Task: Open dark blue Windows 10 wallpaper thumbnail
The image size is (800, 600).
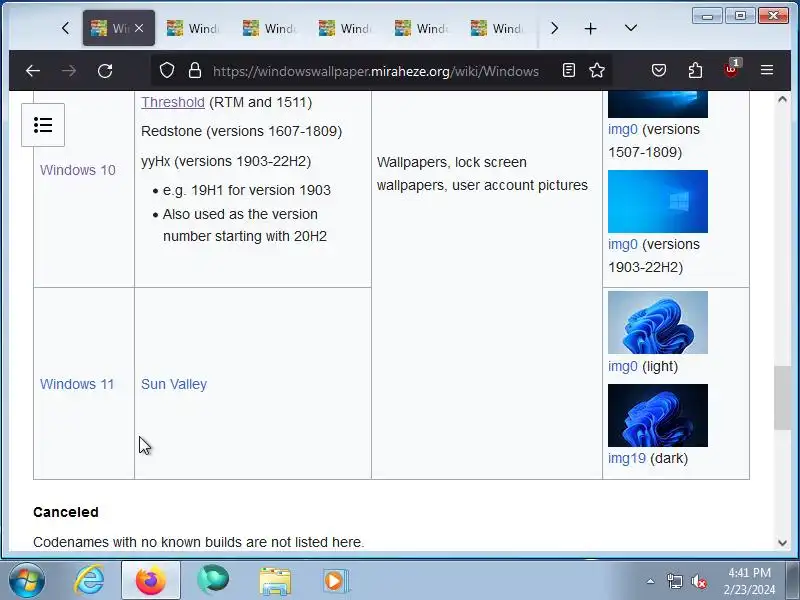Action: tap(658, 104)
